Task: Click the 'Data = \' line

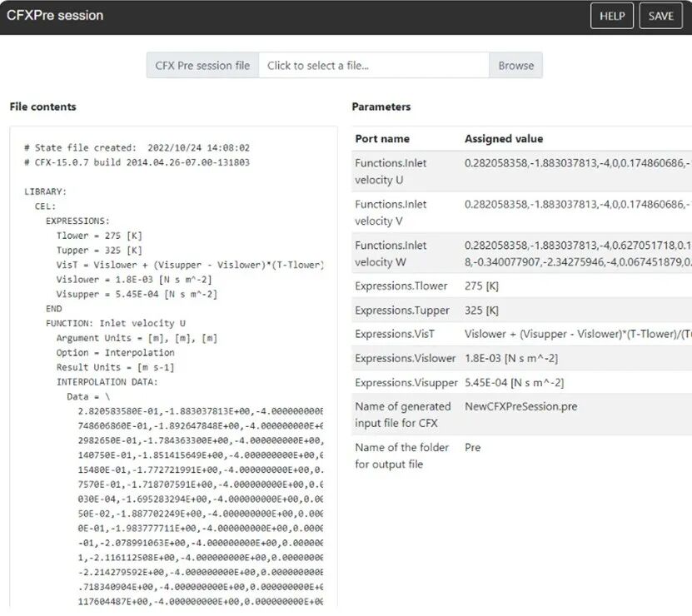Action: coord(88,396)
